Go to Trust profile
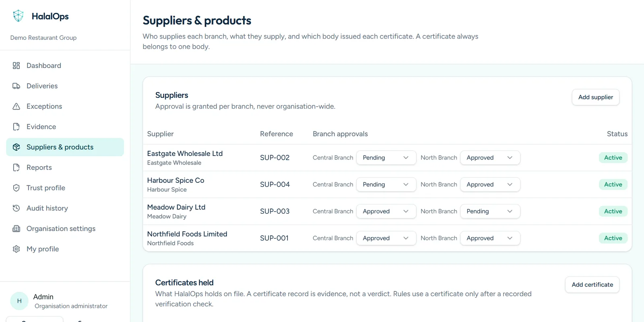644x322 pixels. (x=65, y=188)
